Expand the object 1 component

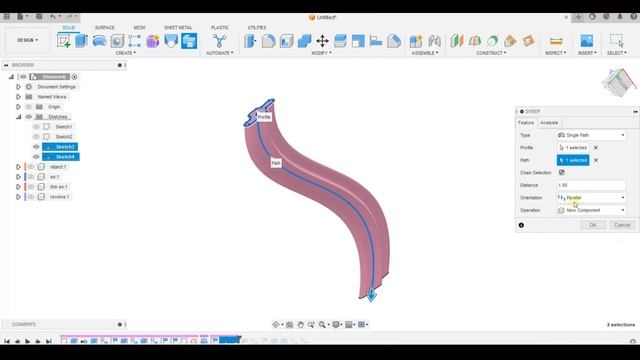point(18,167)
